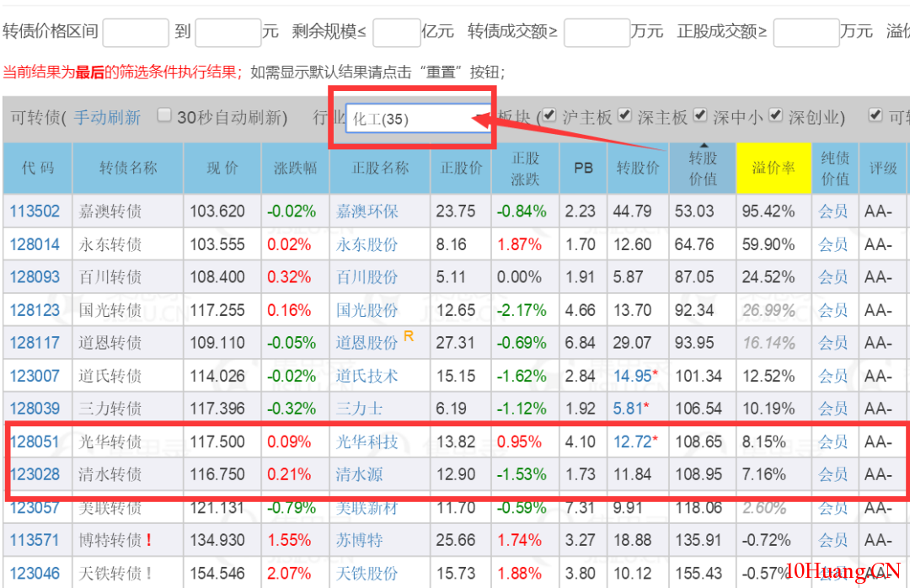Sort by the 涨跌幅 column header

295,168
